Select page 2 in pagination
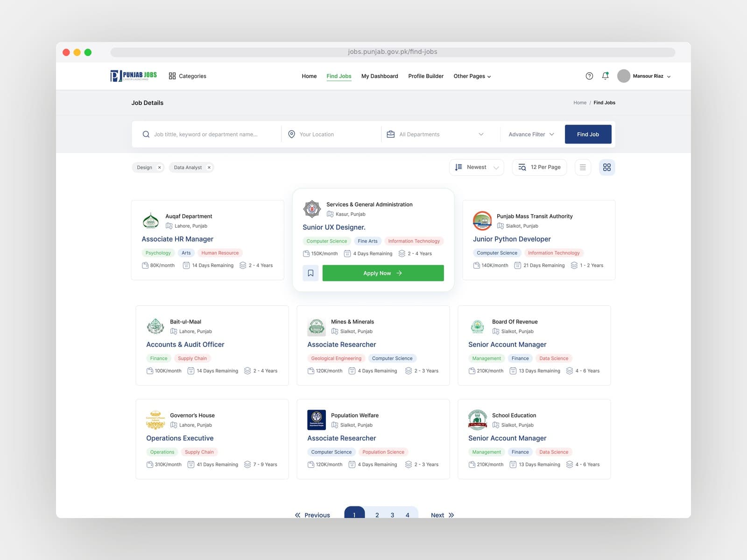The height and width of the screenshot is (560, 747). click(x=377, y=515)
